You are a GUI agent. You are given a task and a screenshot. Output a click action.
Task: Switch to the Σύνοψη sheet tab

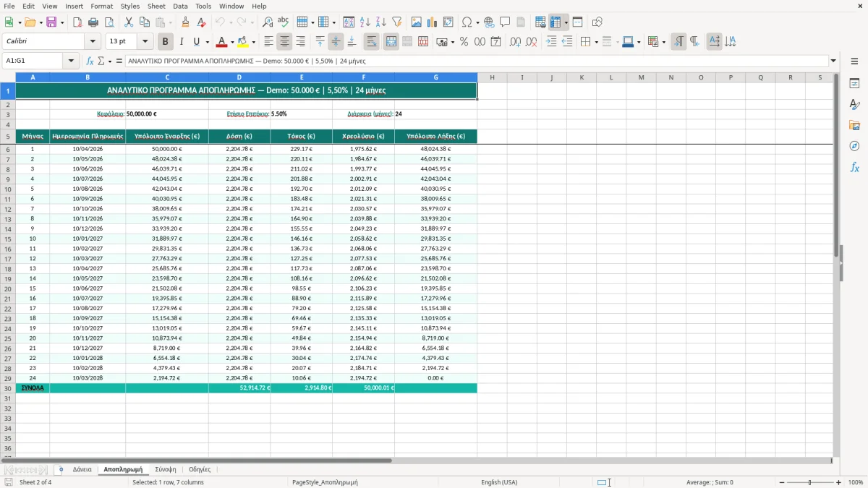(x=166, y=469)
